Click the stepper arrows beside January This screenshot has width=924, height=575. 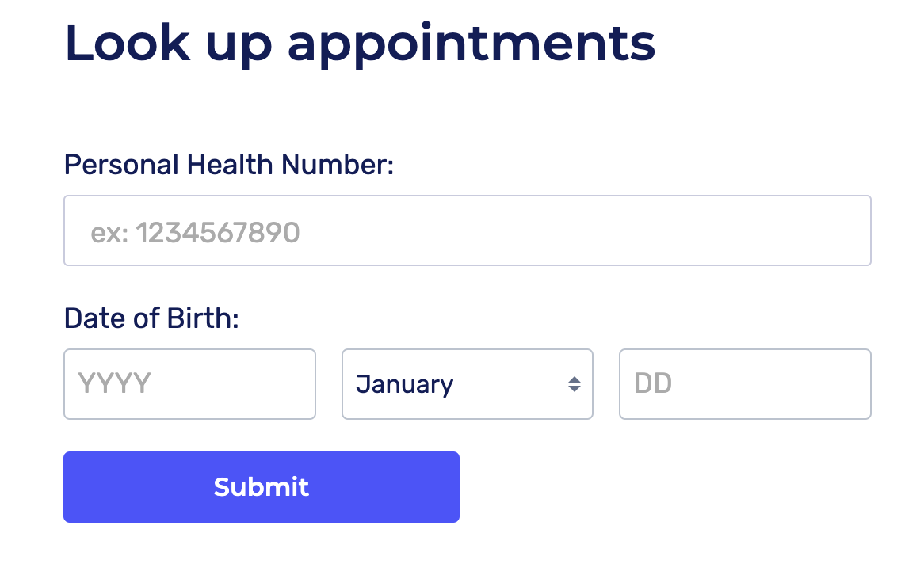tap(574, 385)
